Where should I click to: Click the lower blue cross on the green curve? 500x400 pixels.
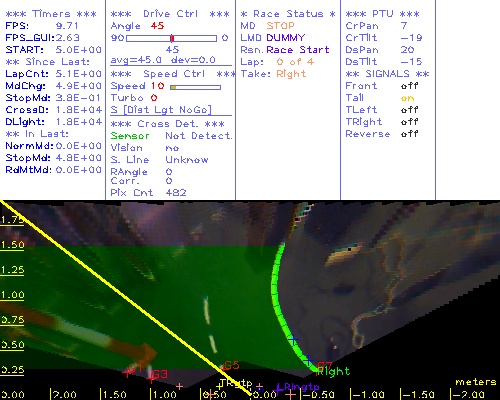click(x=308, y=360)
